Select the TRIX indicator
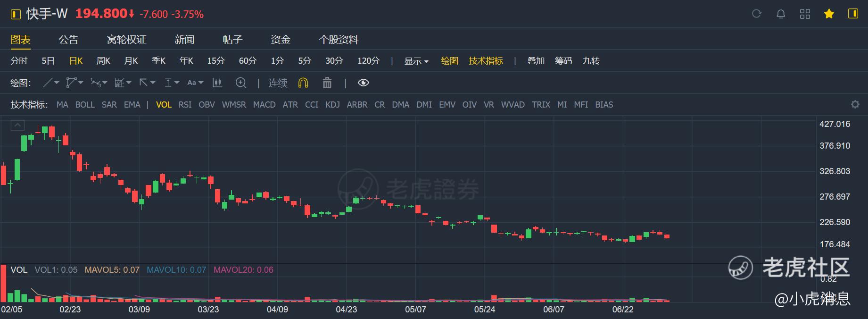 click(541, 105)
